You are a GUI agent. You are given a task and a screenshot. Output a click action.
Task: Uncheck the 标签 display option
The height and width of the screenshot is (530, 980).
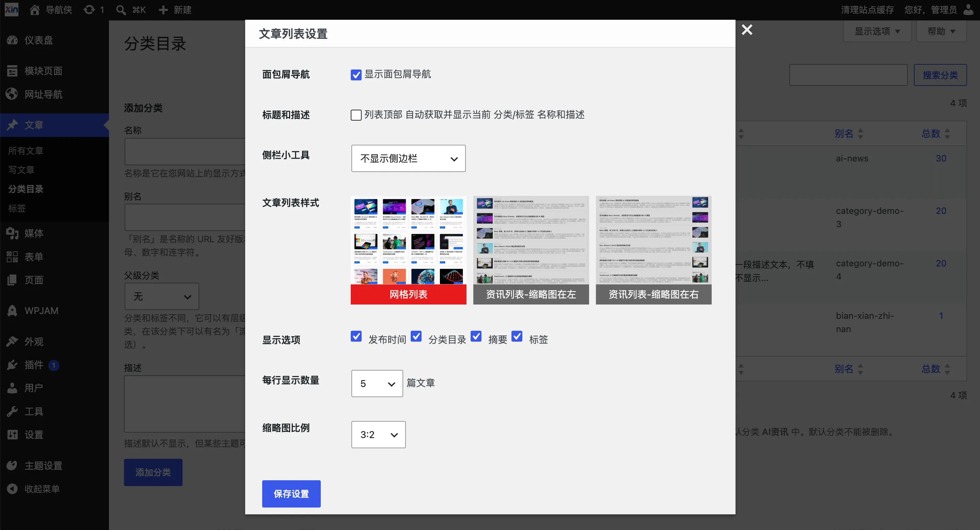(517, 336)
